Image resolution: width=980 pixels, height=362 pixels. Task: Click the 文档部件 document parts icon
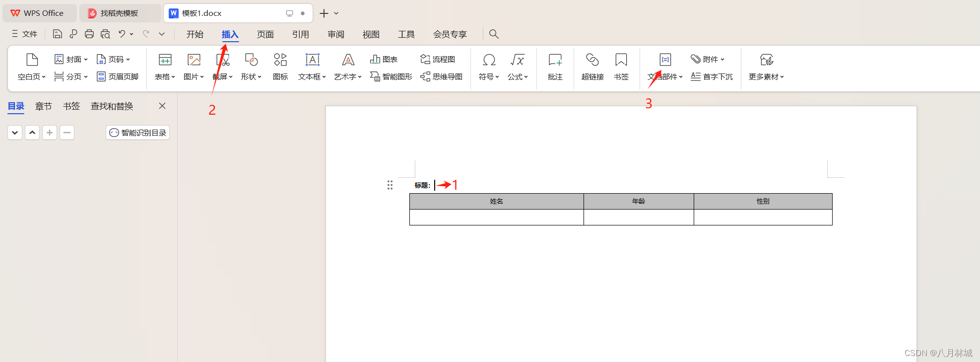pos(665,60)
